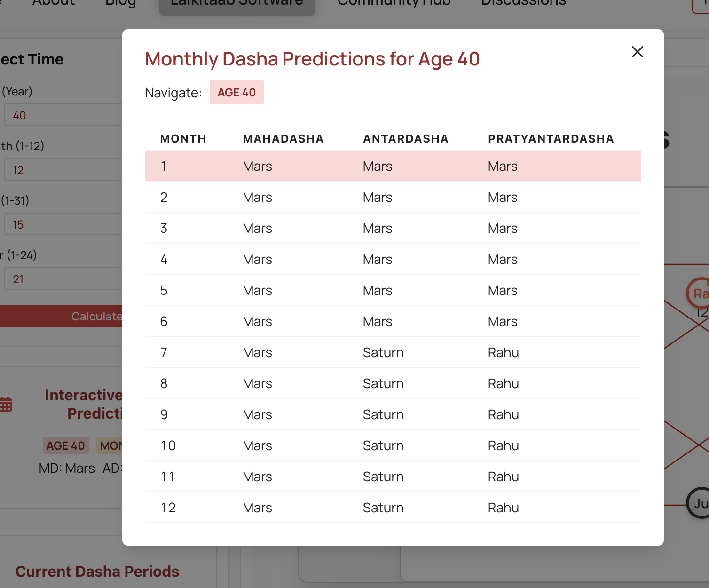Select the month 5 row number

point(164,290)
